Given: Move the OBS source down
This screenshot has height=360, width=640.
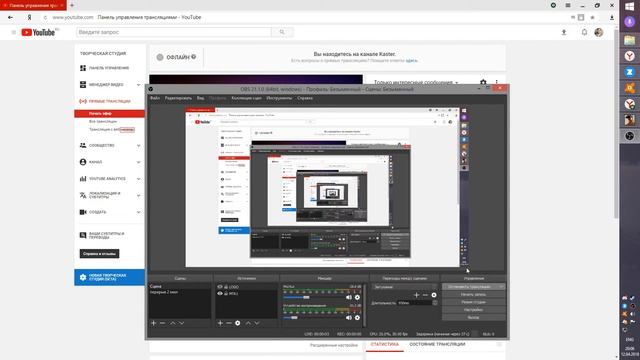Looking at the screenshot, I should click(257, 323).
